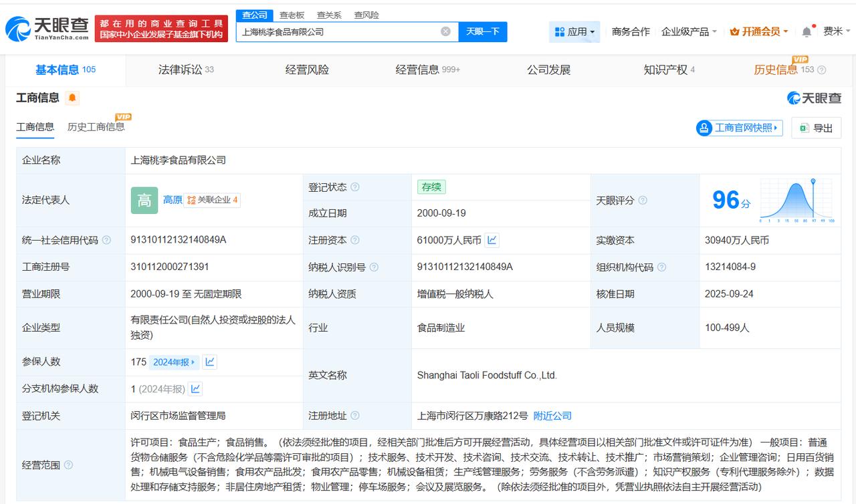Open registered capital trend chart icon

pos(492,240)
